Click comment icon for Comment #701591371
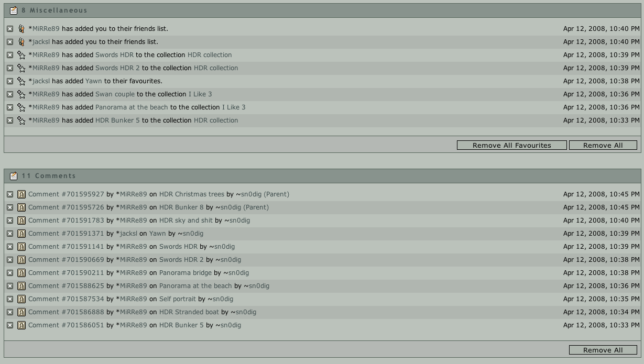 click(x=21, y=234)
